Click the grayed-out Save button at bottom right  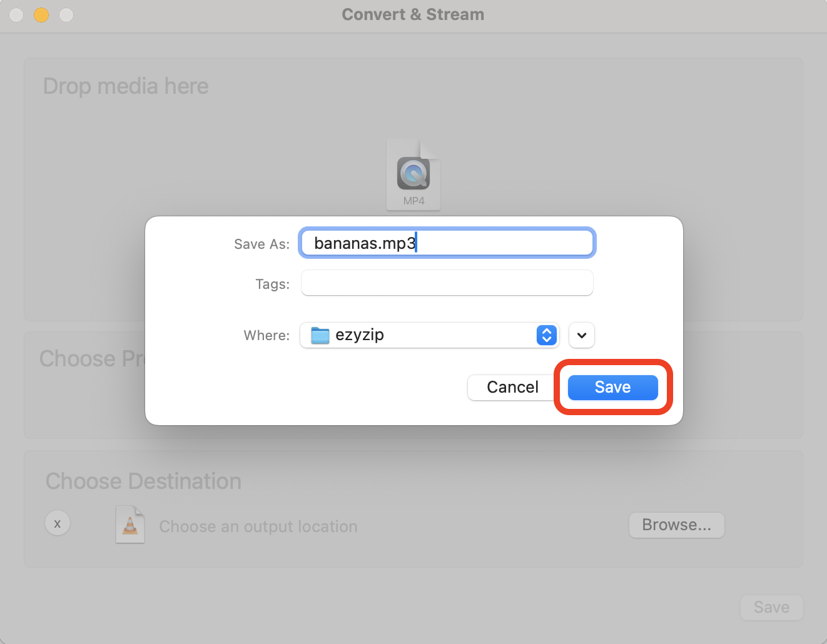771,607
